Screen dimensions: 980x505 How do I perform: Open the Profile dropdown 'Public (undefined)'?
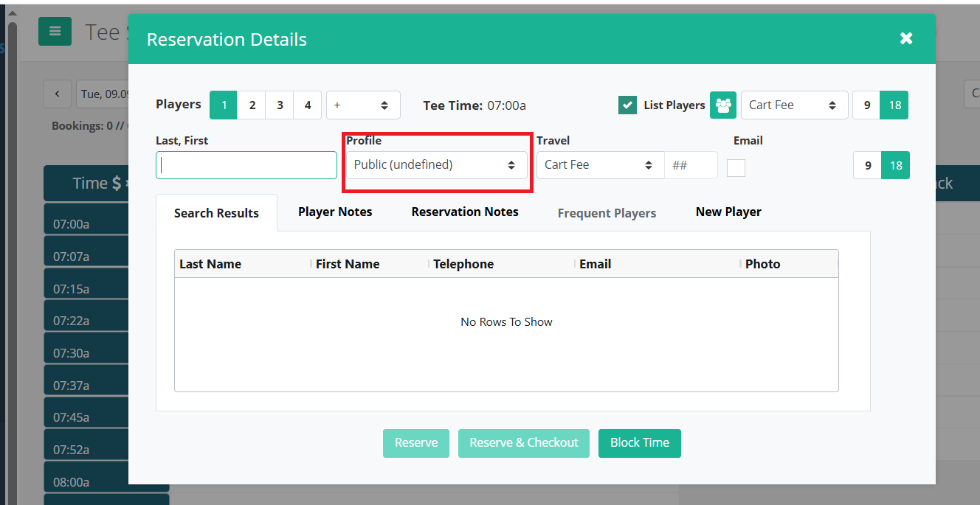[x=436, y=164]
